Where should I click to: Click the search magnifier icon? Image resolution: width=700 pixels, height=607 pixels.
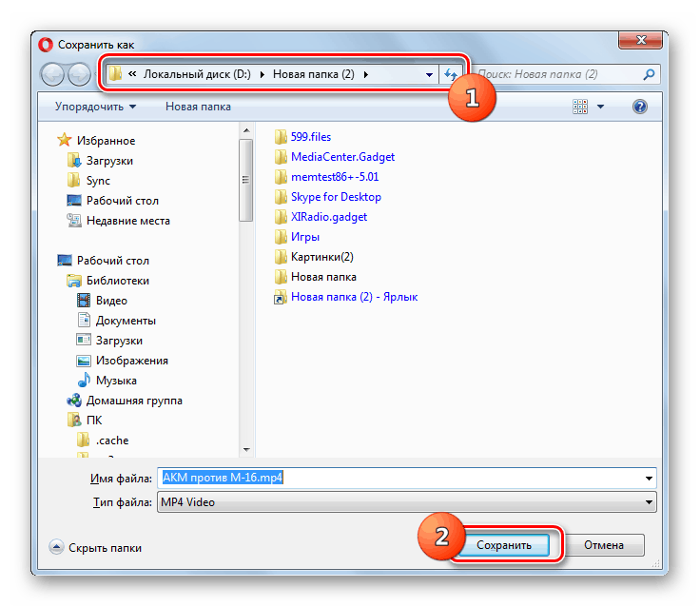pyautogui.click(x=649, y=74)
